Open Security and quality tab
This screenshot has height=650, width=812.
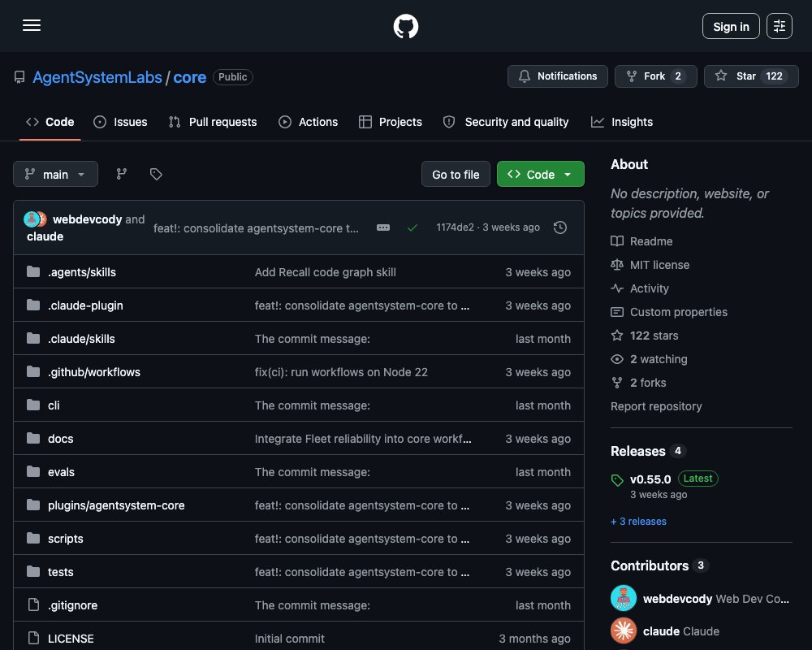pyautogui.click(x=506, y=122)
